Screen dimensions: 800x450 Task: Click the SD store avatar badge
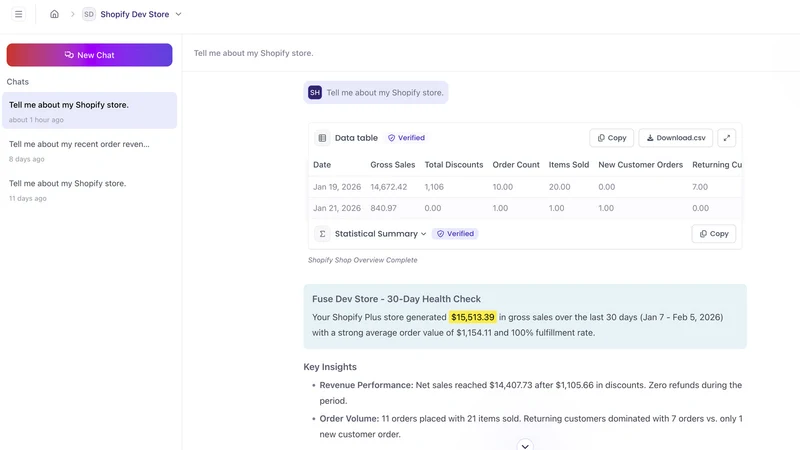pyautogui.click(x=89, y=14)
